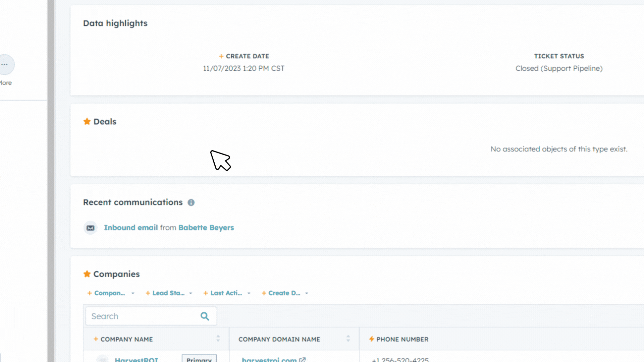Expand the Company Domain Name column dropdown
Image resolution: width=644 pixels, height=362 pixels.
click(x=348, y=339)
